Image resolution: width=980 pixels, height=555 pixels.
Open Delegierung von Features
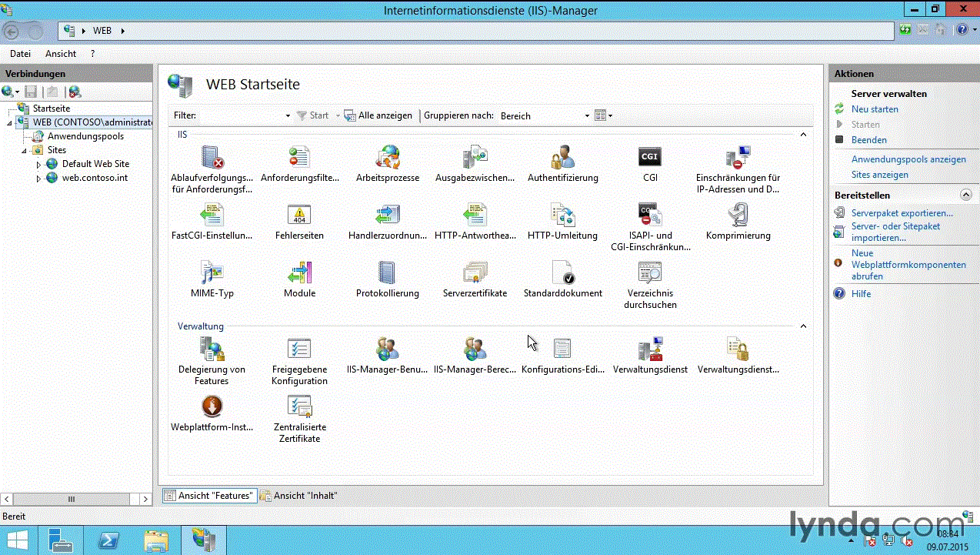(x=212, y=349)
